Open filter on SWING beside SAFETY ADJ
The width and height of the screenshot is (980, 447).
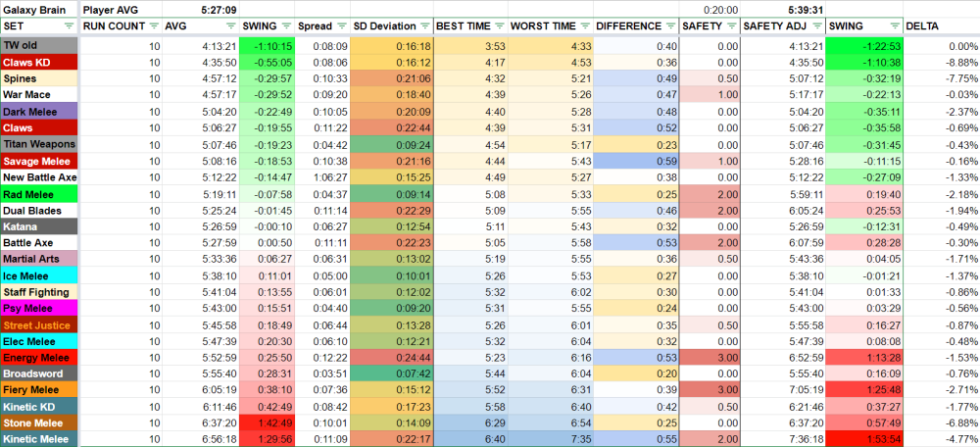(x=893, y=26)
